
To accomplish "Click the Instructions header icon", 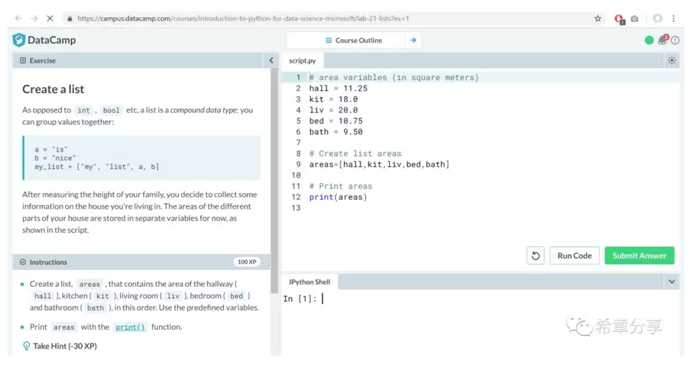I will 23,262.
